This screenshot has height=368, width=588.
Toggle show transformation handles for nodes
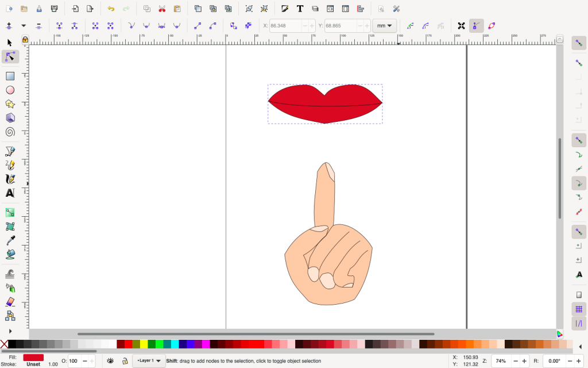click(461, 25)
